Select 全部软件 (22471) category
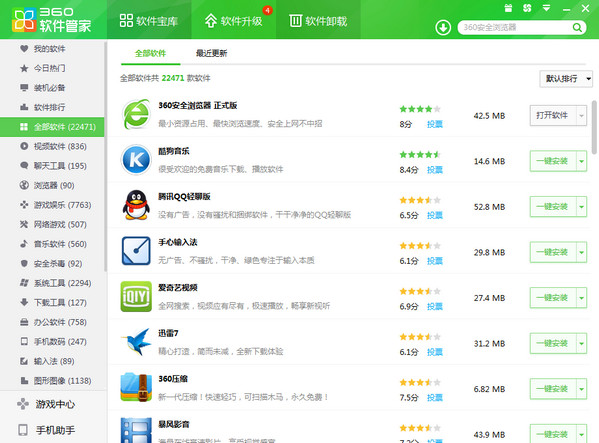The image size is (599, 443). pos(52,127)
